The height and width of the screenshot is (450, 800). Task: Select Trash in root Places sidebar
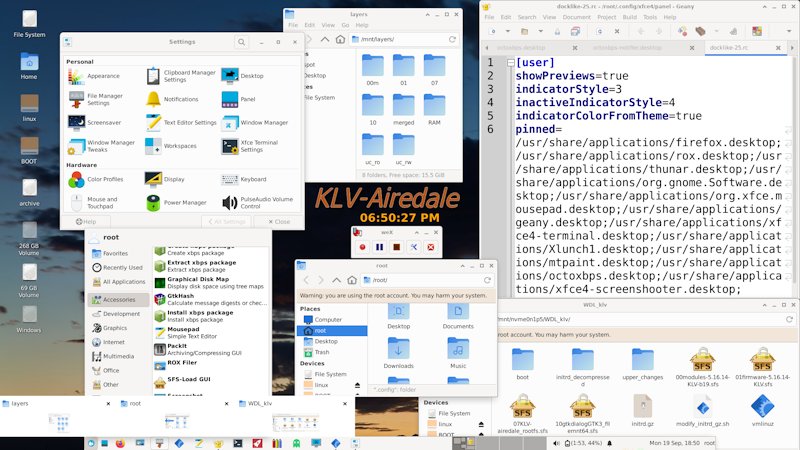point(317,352)
